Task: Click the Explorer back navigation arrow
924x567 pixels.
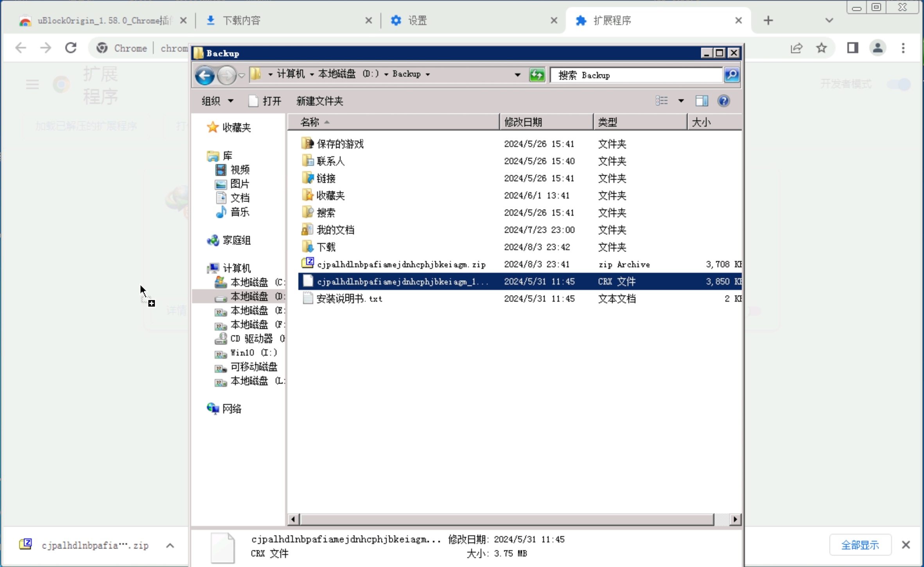Action: 205,75
